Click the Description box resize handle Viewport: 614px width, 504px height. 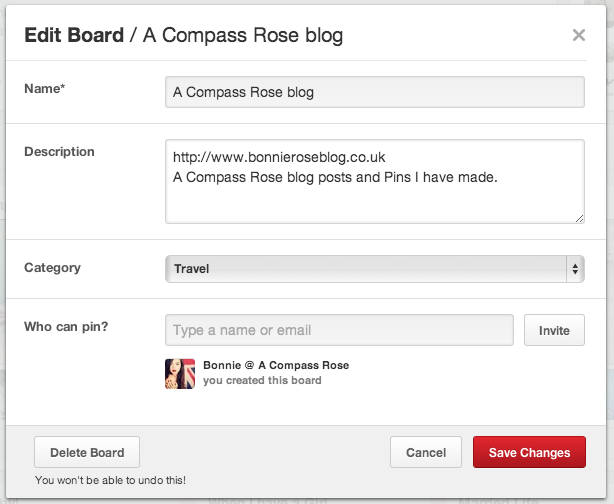coord(579,217)
